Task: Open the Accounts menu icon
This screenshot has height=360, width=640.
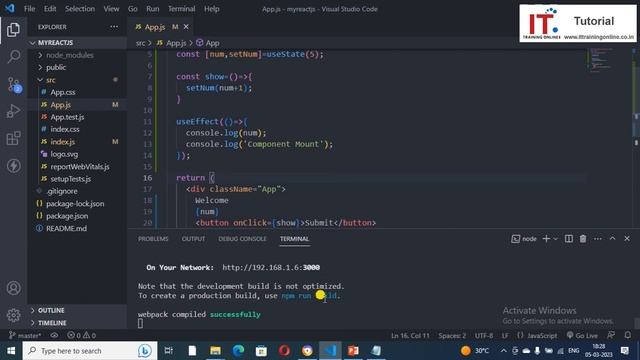Action: (x=13, y=288)
